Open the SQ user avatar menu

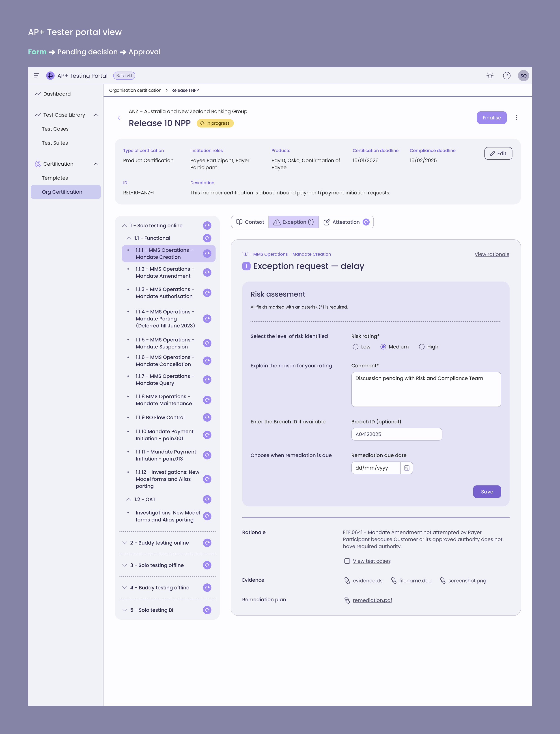point(524,75)
